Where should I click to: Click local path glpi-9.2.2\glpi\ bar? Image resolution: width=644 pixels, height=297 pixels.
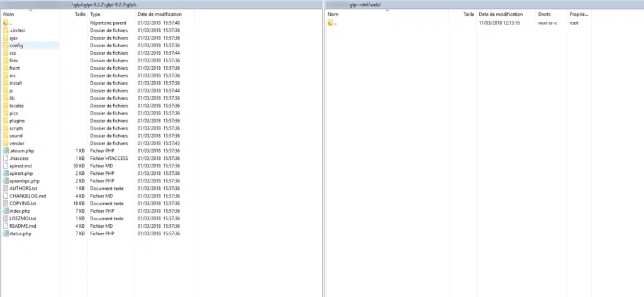(161, 4)
